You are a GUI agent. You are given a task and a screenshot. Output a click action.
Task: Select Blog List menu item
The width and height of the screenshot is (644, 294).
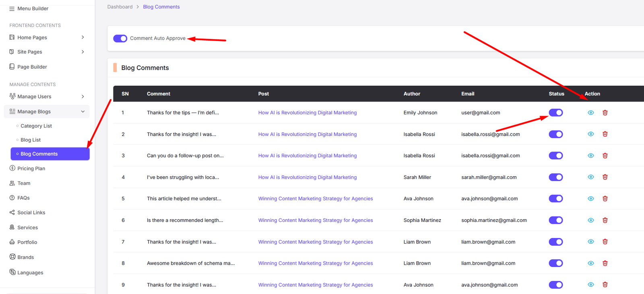[31, 140]
